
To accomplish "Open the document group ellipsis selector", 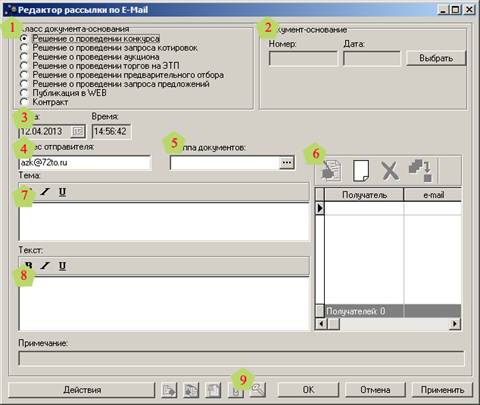I will point(287,163).
